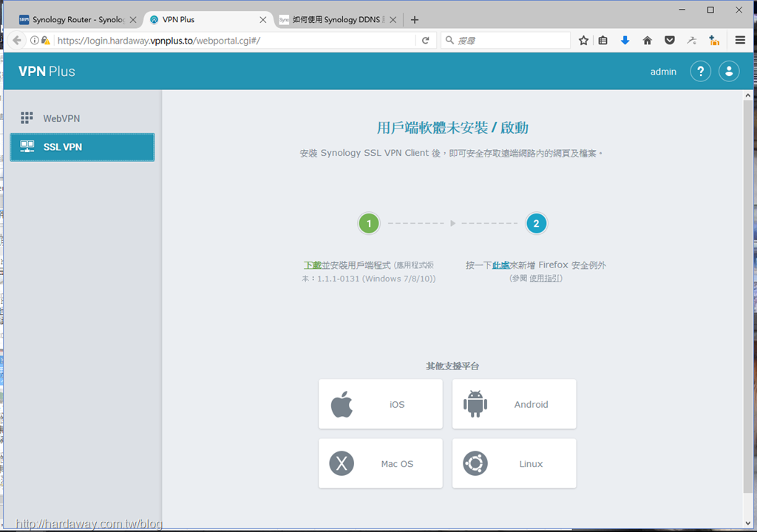757x532 pixels.
Task: Open the 使用指引 usage guide link
Action: [545, 279]
